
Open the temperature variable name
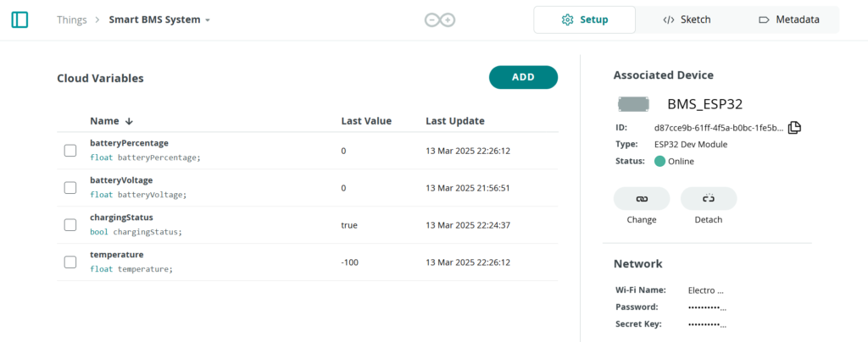click(117, 255)
